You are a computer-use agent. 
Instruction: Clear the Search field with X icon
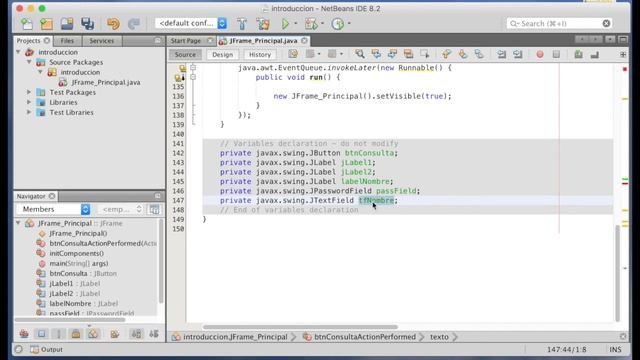607,24
